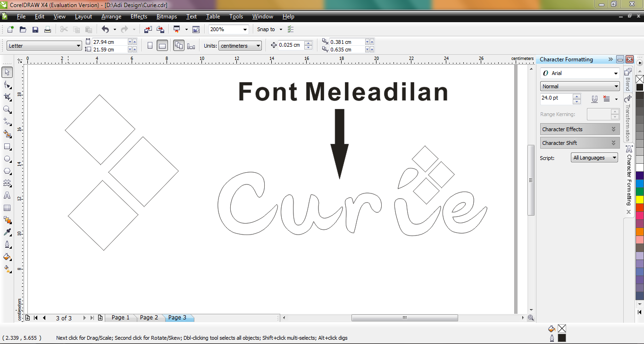Open the Normal font style dropdown
Viewport: 644px width, 344px height.
(x=616, y=86)
